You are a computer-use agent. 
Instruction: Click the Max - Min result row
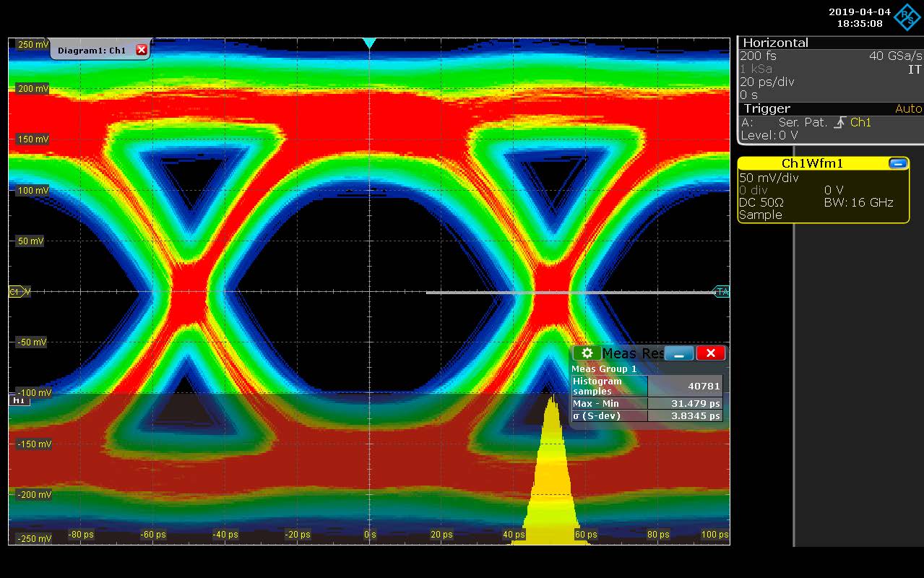point(647,403)
